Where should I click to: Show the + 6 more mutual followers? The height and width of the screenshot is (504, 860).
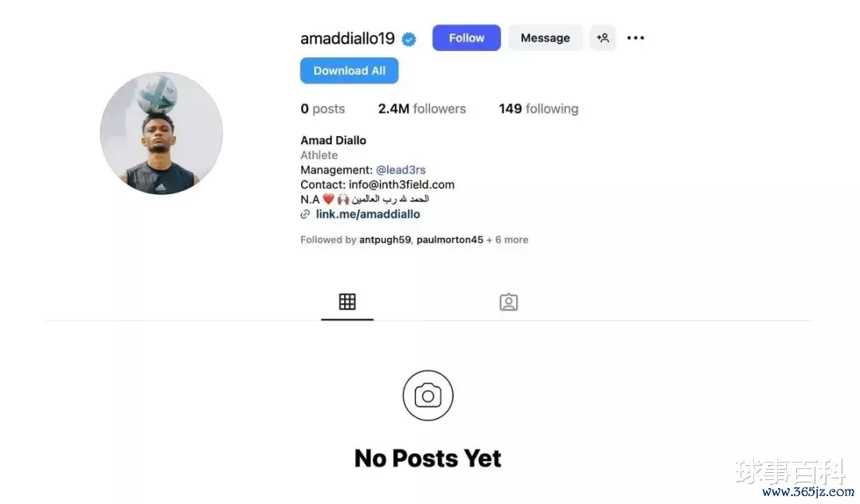tap(507, 240)
